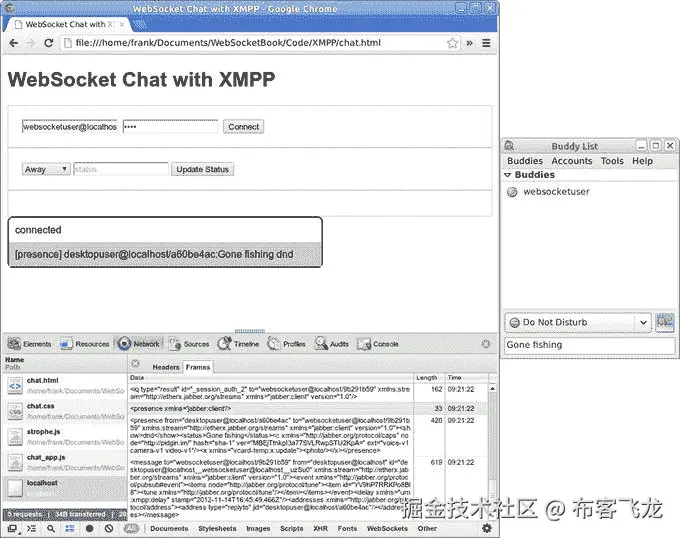Toggle large request rows icon

click(x=70, y=528)
